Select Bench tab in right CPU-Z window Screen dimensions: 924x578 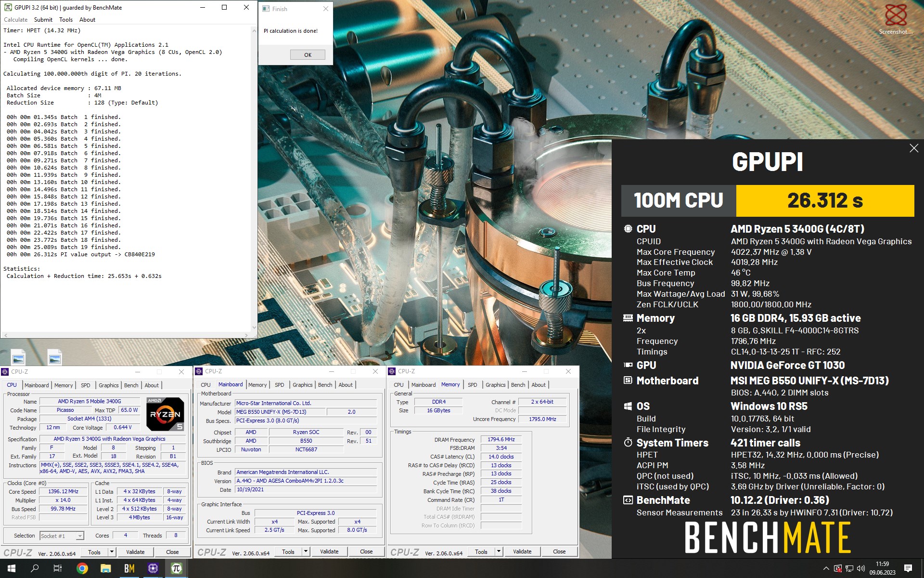518,385
